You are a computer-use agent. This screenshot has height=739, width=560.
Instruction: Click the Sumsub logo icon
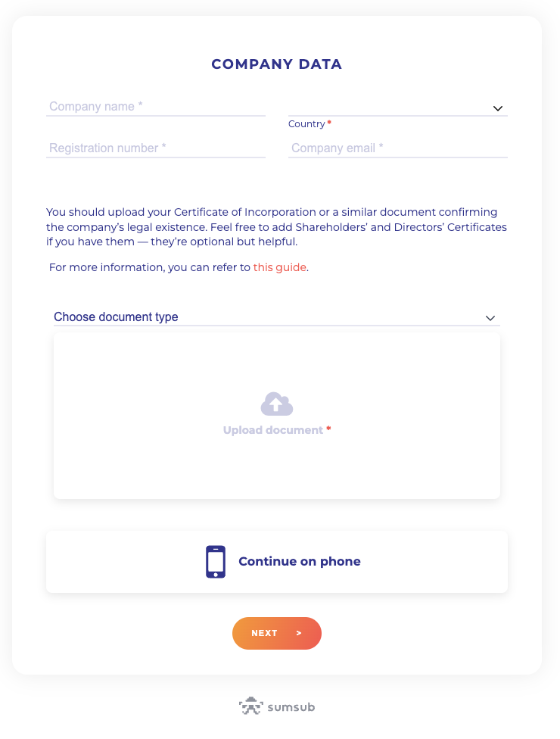250,706
